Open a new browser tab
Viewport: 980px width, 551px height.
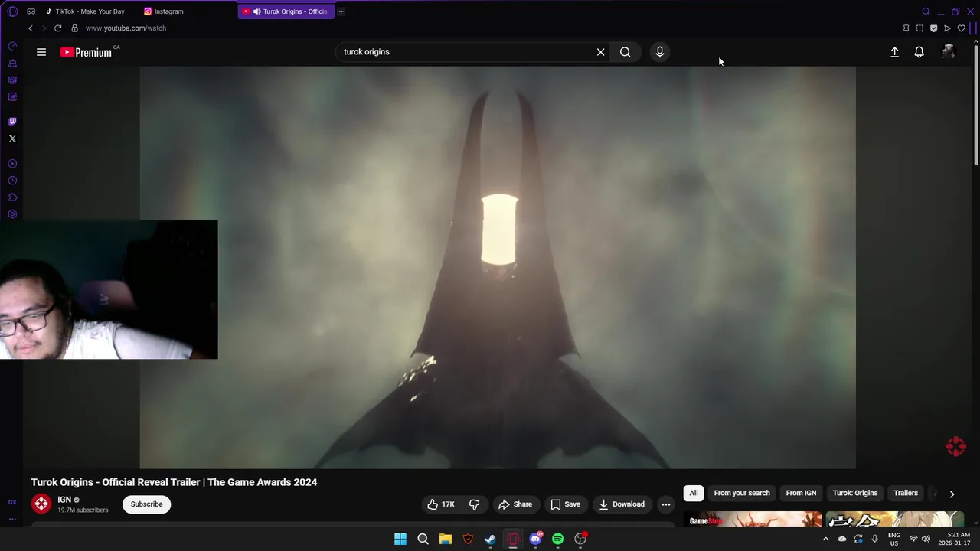pos(341,11)
